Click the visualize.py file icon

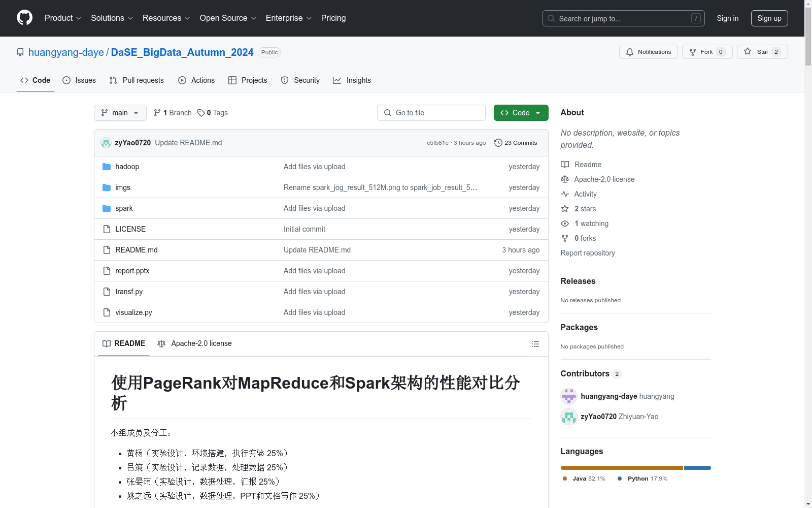(107, 312)
